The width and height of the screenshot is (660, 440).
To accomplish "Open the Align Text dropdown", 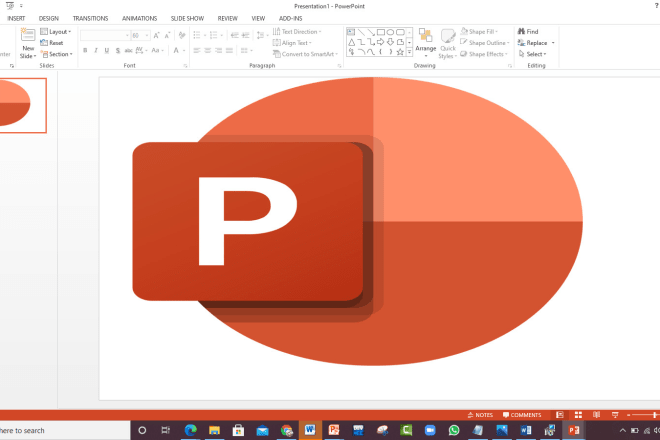I will click(x=292, y=43).
